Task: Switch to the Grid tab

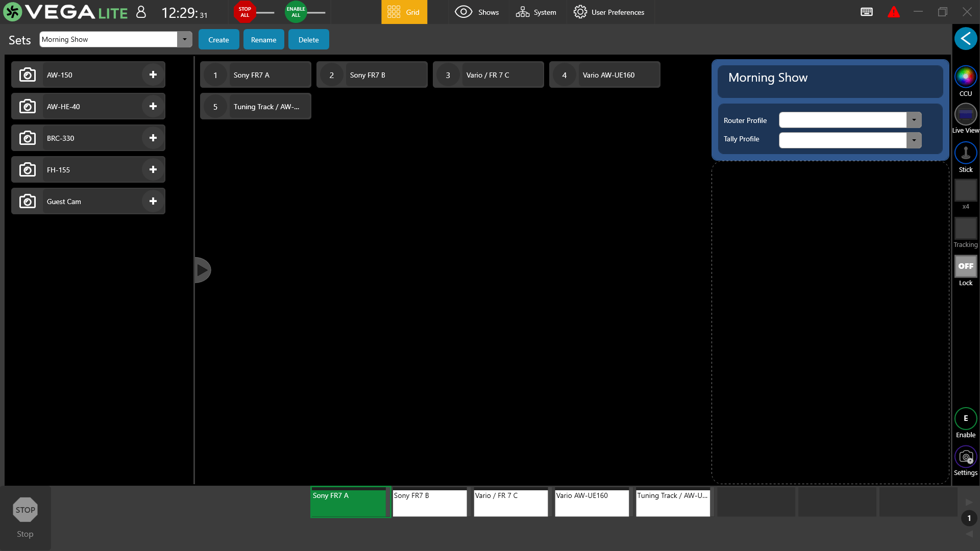Action: coord(404,12)
